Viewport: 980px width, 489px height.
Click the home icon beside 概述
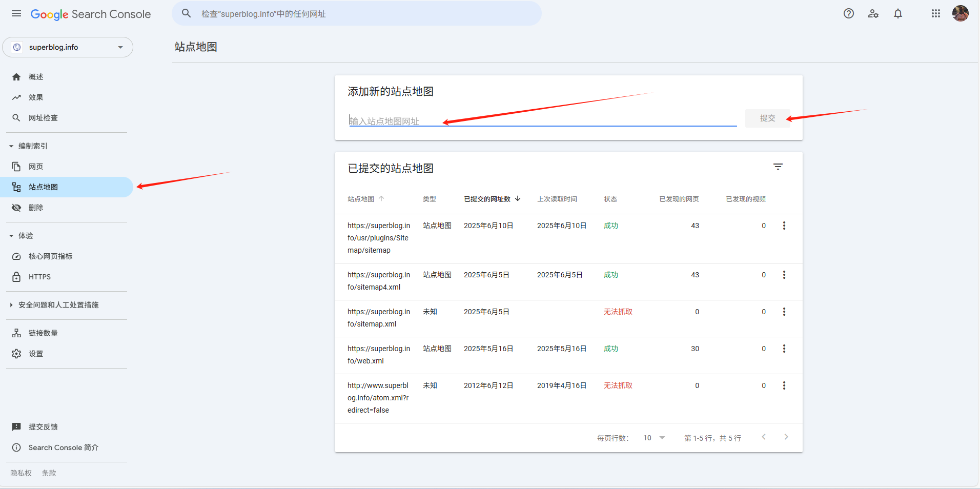coord(16,77)
